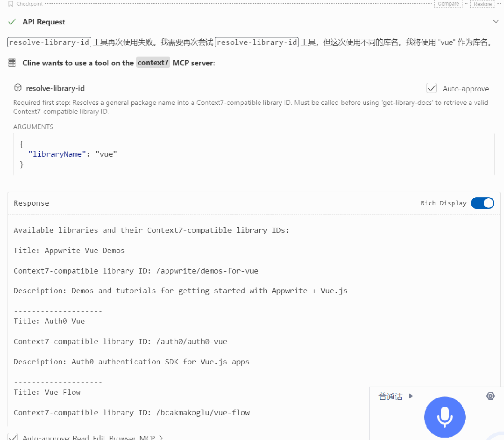
Task: Uncheck the Auto-approve checkbox
Action: [x=432, y=87]
